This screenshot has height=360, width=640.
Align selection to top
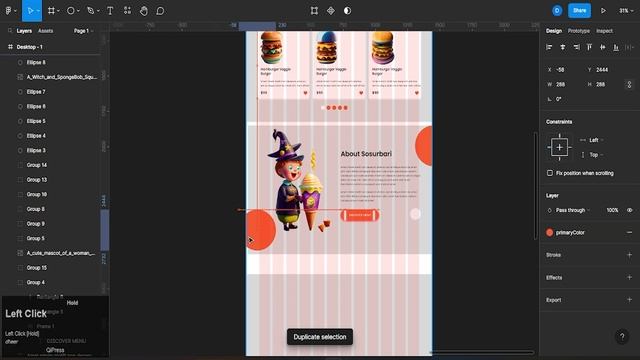589,47
